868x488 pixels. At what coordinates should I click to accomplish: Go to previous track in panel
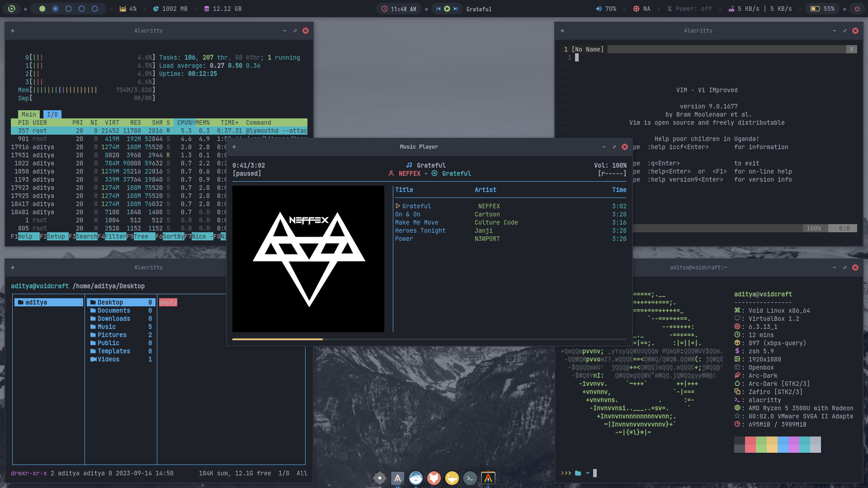pos(438,9)
